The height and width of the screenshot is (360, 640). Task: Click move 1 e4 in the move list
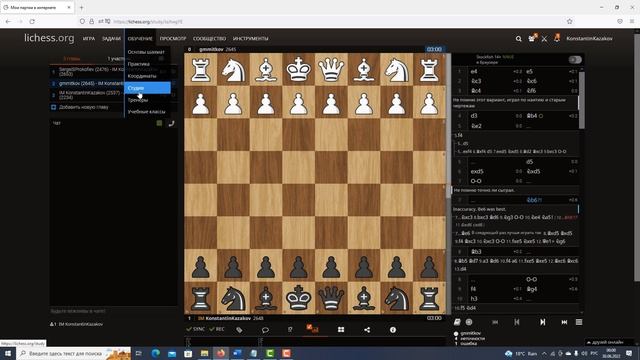474,71
